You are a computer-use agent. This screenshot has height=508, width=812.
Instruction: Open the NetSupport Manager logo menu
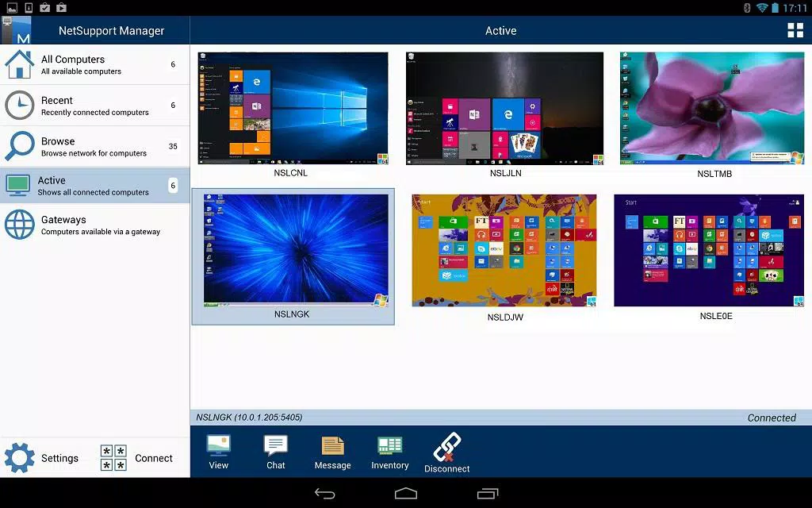(x=16, y=30)
